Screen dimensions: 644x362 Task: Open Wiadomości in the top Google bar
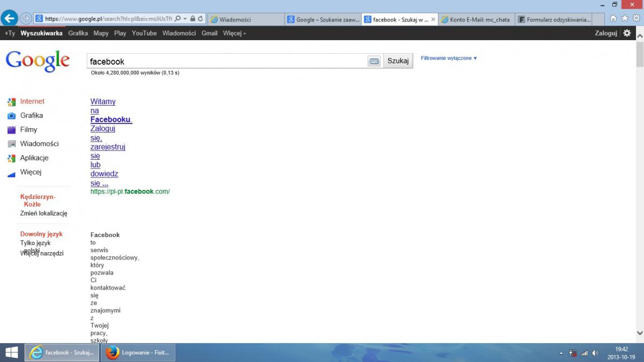coord(179,33)
